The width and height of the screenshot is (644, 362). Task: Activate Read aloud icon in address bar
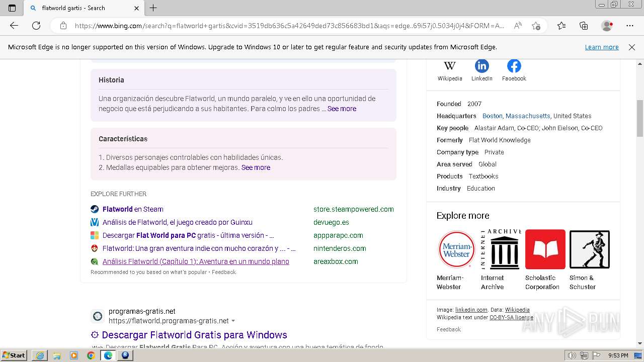517,26
